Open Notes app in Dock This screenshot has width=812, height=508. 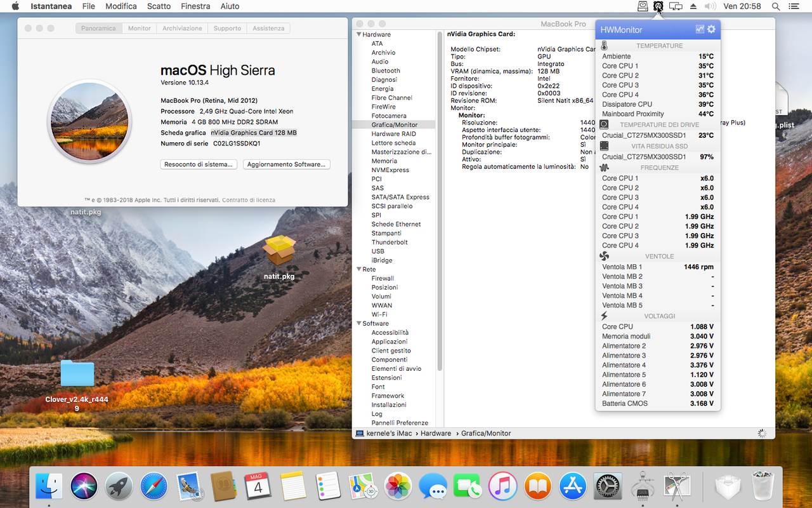293,486
